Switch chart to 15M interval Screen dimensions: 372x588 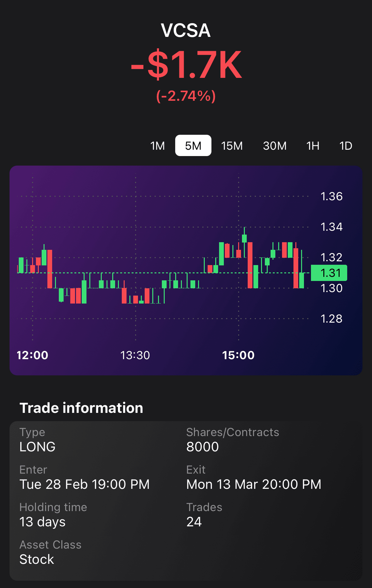point(232,146)
